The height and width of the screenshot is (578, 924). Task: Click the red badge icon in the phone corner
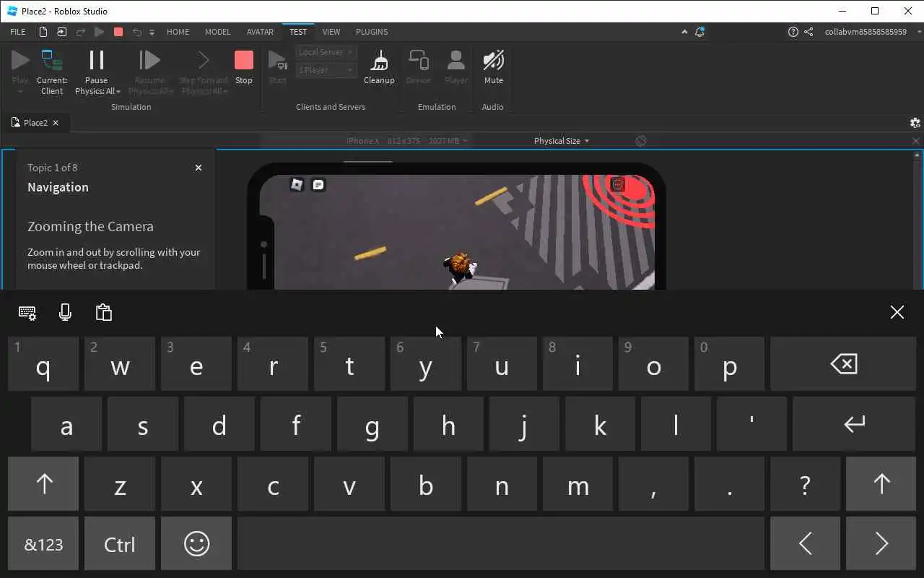point(617,185)
